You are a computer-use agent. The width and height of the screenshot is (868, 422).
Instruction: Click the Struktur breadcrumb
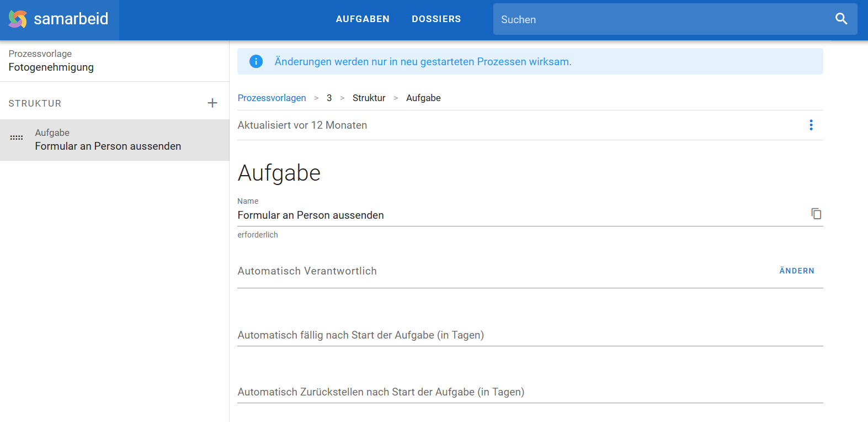tap(369, 98)
